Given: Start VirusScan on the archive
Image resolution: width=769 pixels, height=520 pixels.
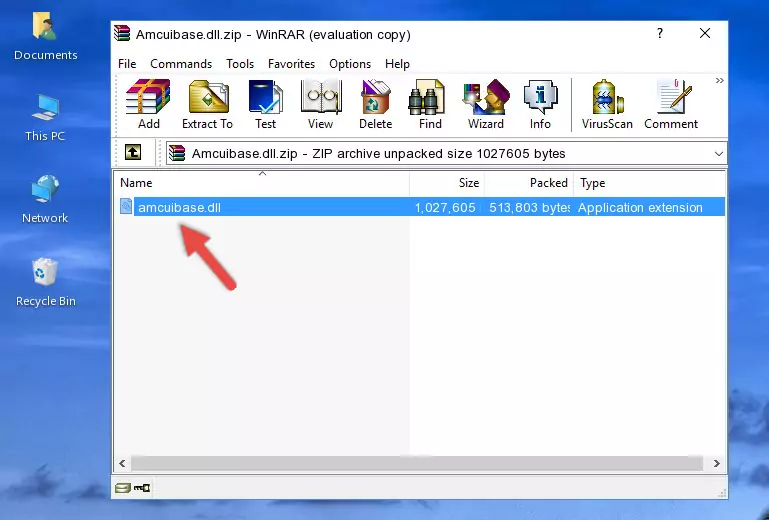Looking at the screenshot, I should pyautogui.click(x=607, y=104).
